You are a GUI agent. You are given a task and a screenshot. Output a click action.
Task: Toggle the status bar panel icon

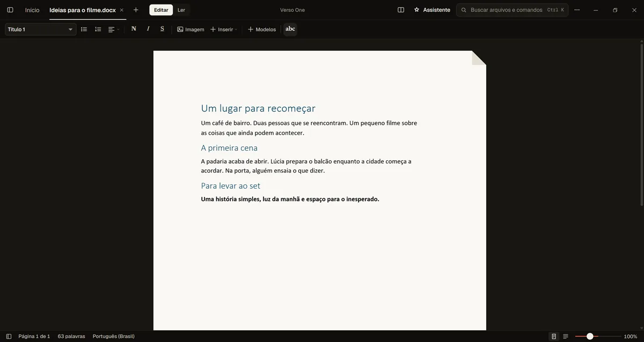9,337
